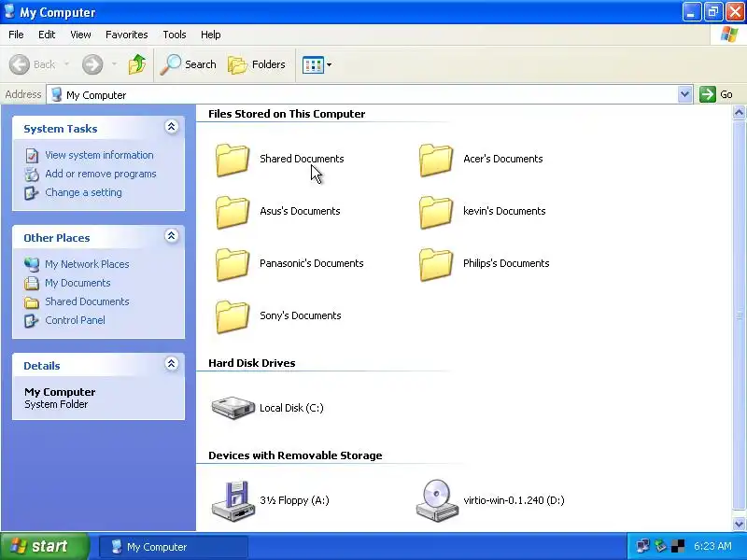Click Add or remove programs link

click(101, 174)
